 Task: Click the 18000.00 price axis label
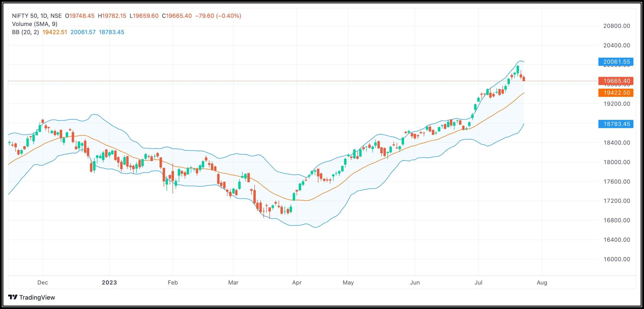[617, 162]
